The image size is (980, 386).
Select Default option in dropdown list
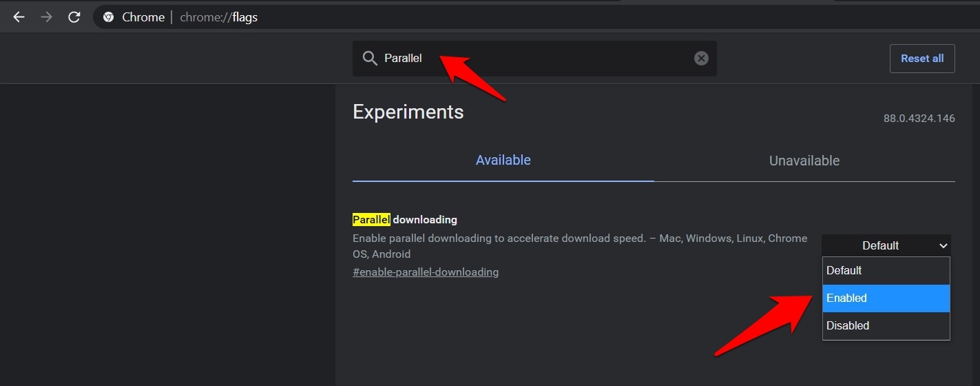[x=886, y=271]
